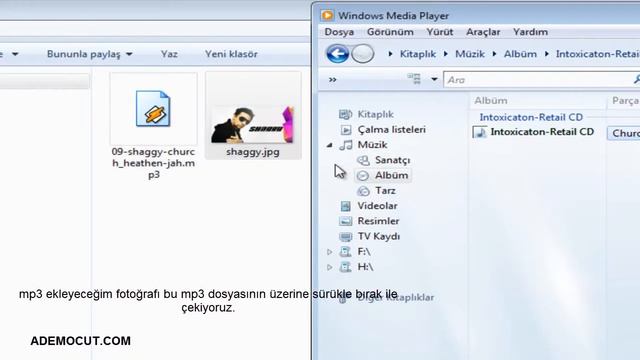Image resolution: width=640 pixels, height=360 pixels.
Task: Open dropdown arrow before Kitaplık breadcrumb
Action: [x=391, y=54]
